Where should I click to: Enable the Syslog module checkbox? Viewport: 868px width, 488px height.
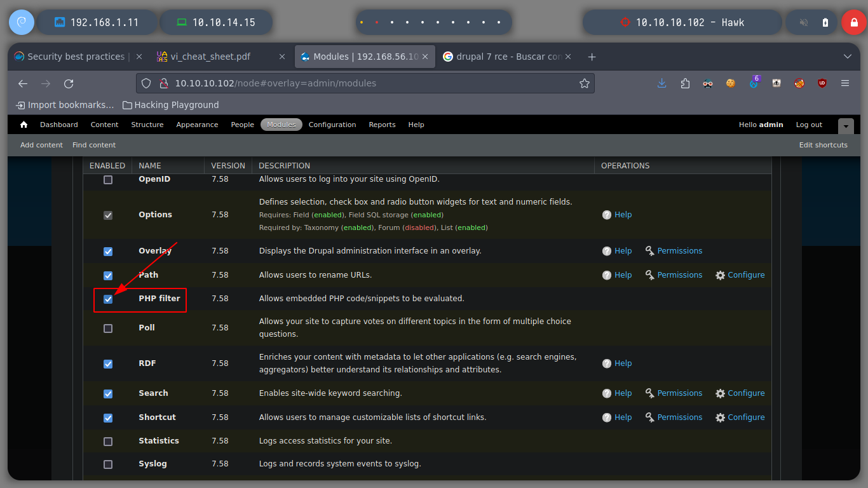point(108,464)
